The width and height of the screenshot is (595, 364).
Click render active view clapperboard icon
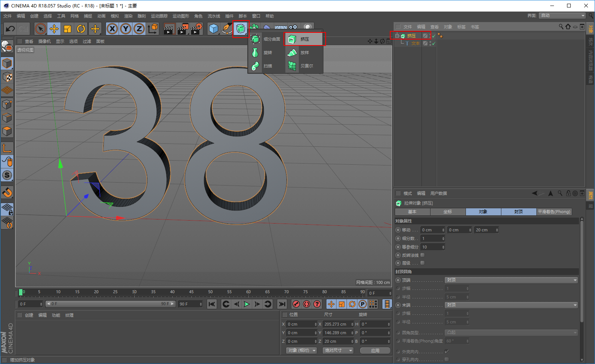point(169,29)
